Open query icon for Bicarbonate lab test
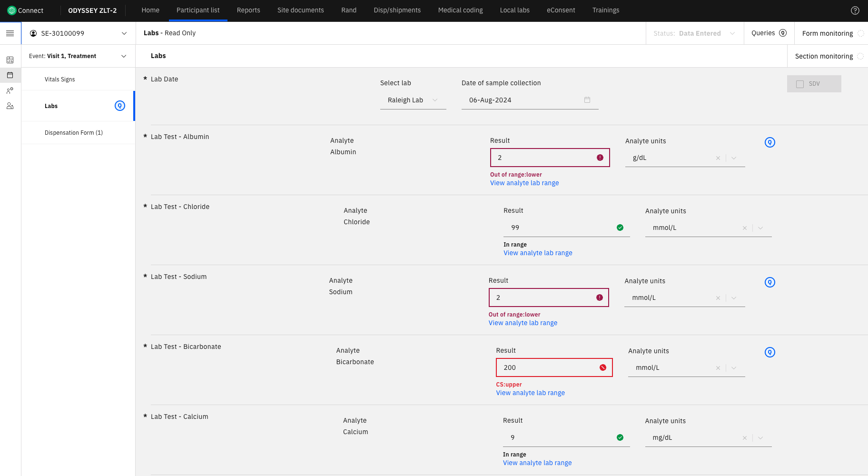This screenshot has height=476, width=868. [769, 352]
